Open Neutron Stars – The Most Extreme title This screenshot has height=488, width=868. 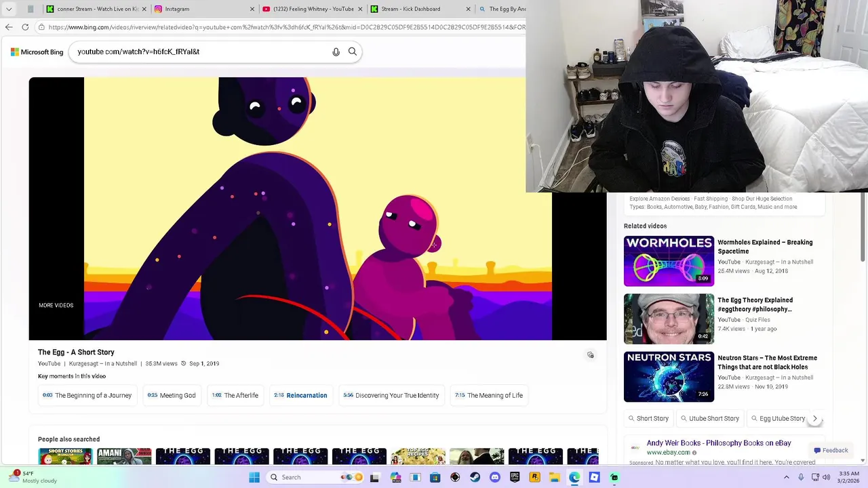[x=768, y=363]
